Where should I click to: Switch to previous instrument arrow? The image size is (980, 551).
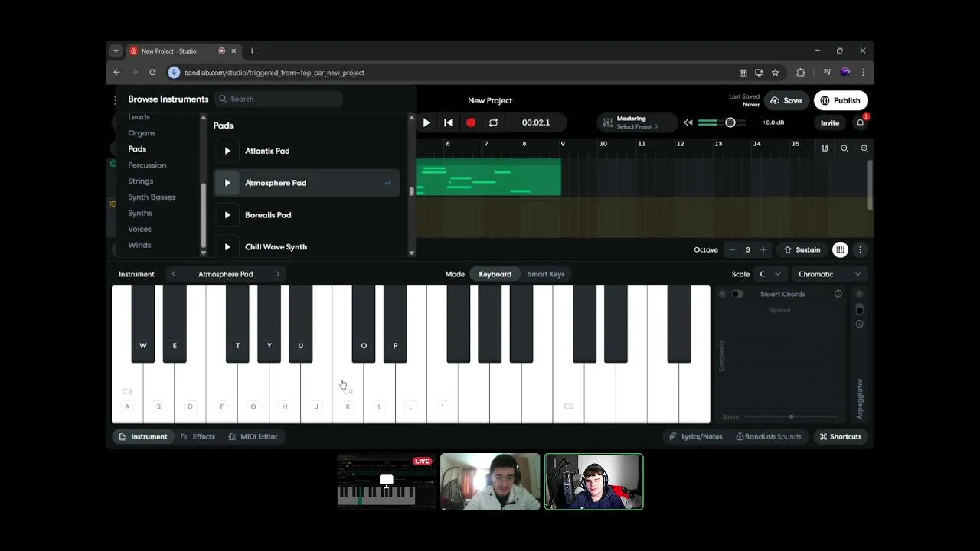pyautogui.click(x=173, y=274)
